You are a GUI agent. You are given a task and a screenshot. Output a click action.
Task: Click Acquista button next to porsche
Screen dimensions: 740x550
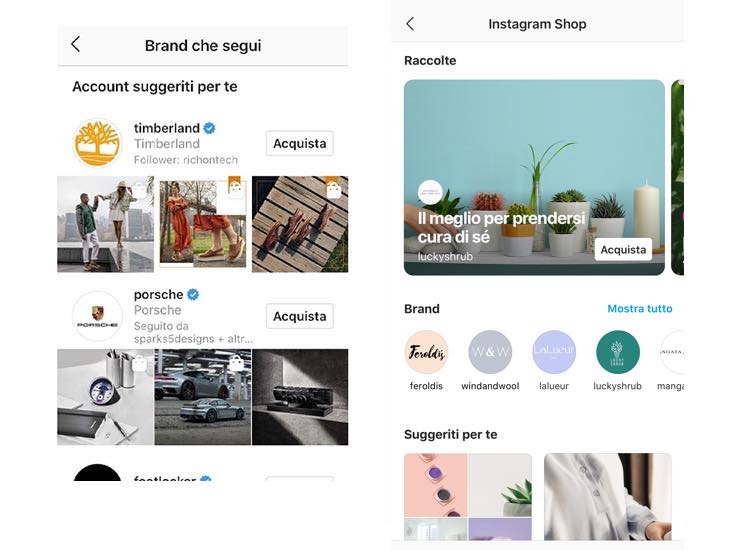click(x=300, y=316)
